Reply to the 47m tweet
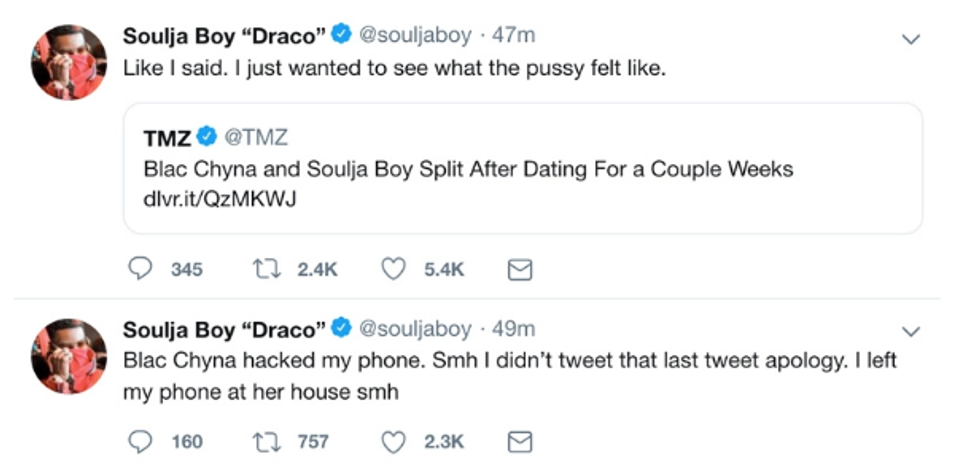This screenshot has height=476, width=980. (x=142, y=269)
